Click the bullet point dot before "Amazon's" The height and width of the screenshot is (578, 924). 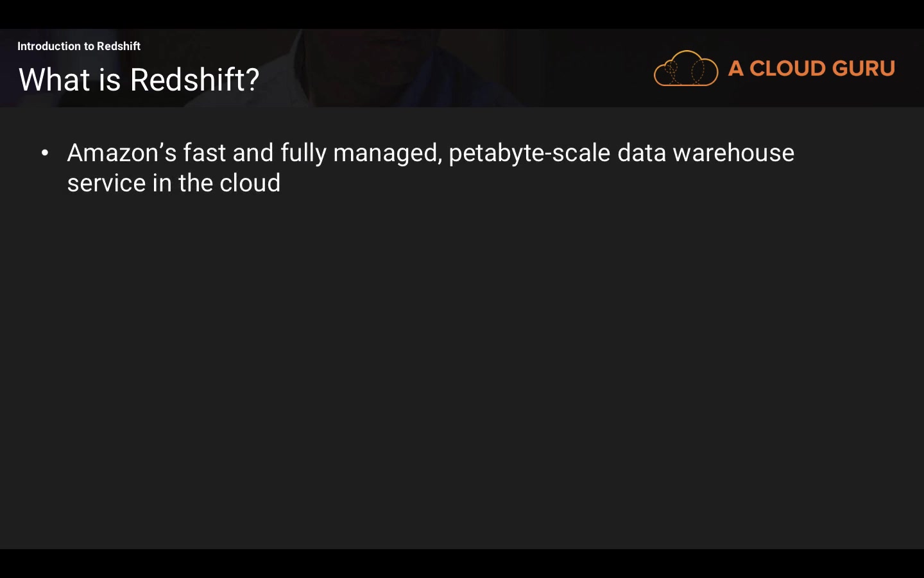tap(44, 153)
